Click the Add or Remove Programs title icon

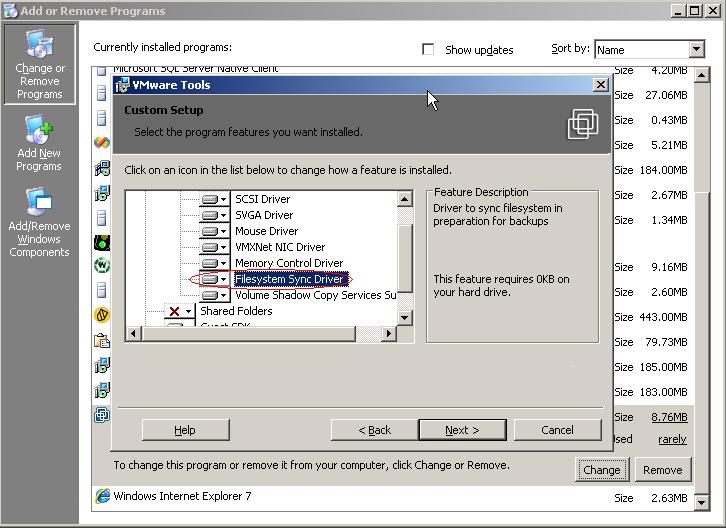coord(10,10)
